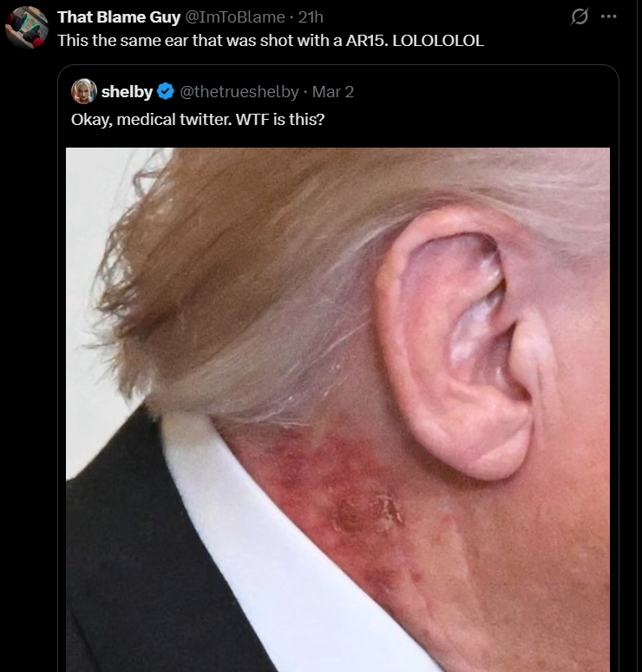The image size is (642, 672).
Task: Click the Grok explain-post icon
Action: [x=580, y=16]
